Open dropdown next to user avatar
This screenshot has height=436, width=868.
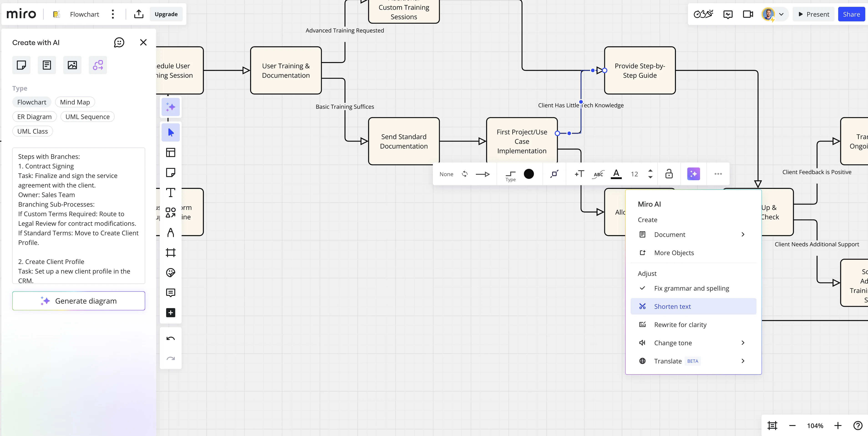point(781,14)
